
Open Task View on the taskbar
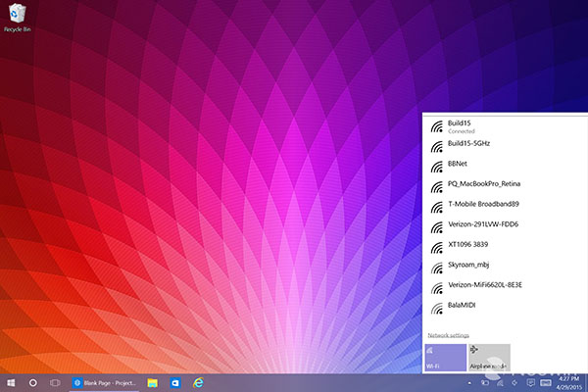click(x=55, y=381)
